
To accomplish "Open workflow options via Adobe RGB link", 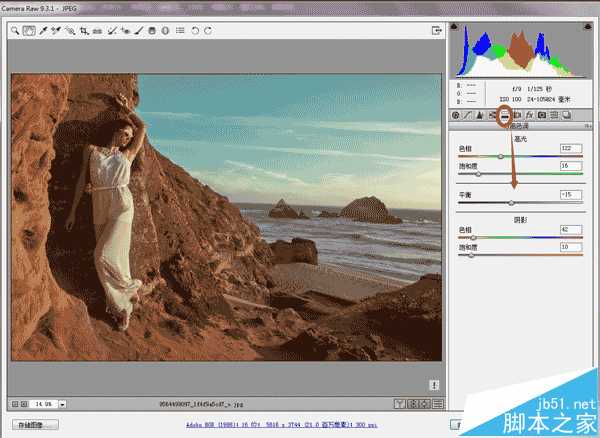I will coord(298,425).
